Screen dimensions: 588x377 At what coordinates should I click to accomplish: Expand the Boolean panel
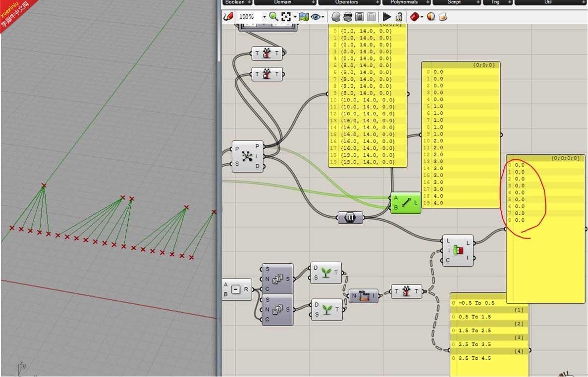click(237, 2)
